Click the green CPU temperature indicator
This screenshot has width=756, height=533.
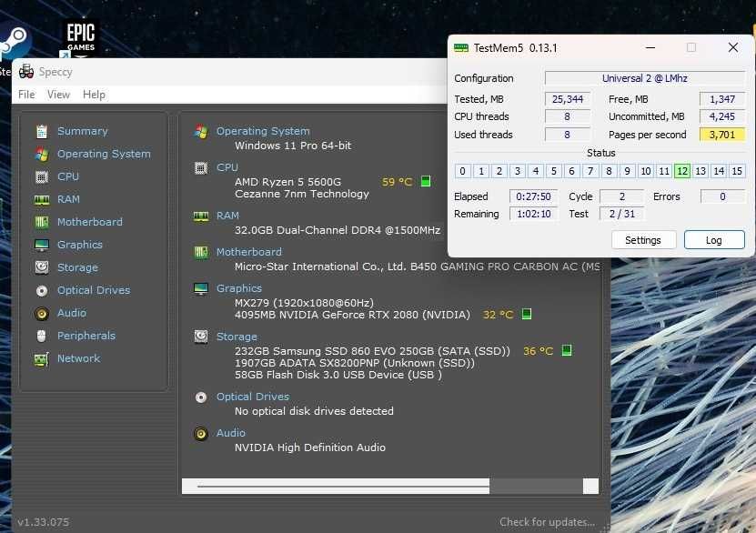(x=426, y=181)
